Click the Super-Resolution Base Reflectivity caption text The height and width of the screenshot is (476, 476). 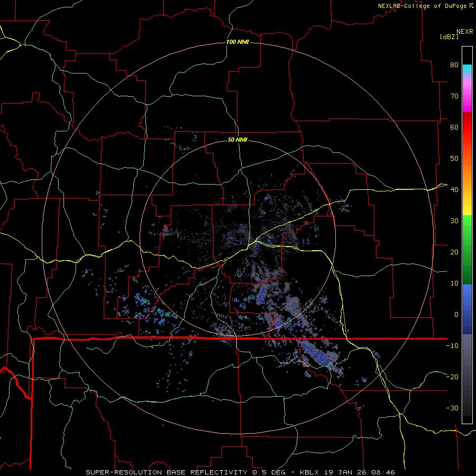[241, 472]
